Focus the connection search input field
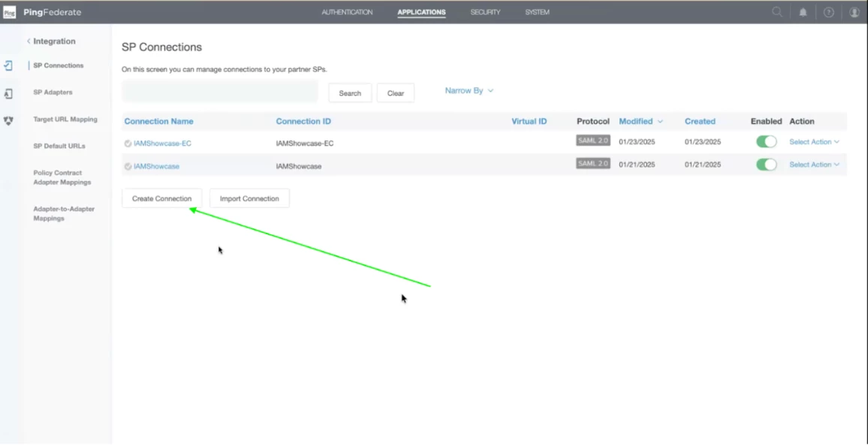868x446 pixels. [x=220, y=92]
